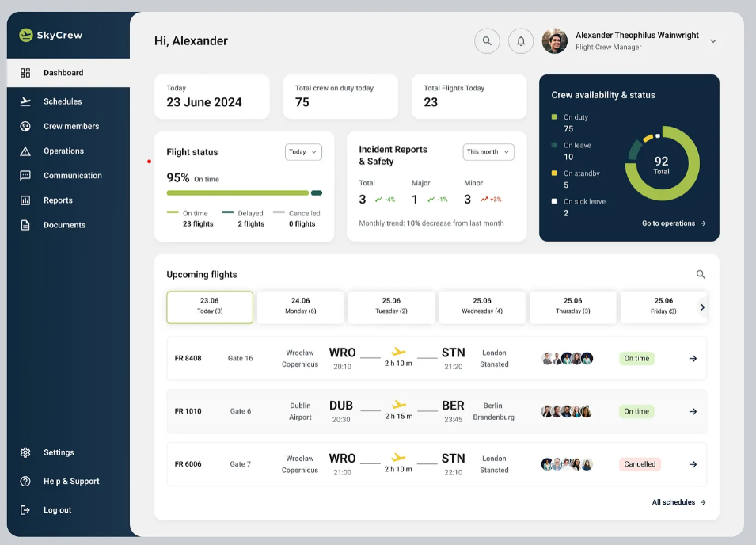Screen dimensions: 756x545
Task: Show next dates with right chevron
Action: pyautogui.click(x=702, y=307)
